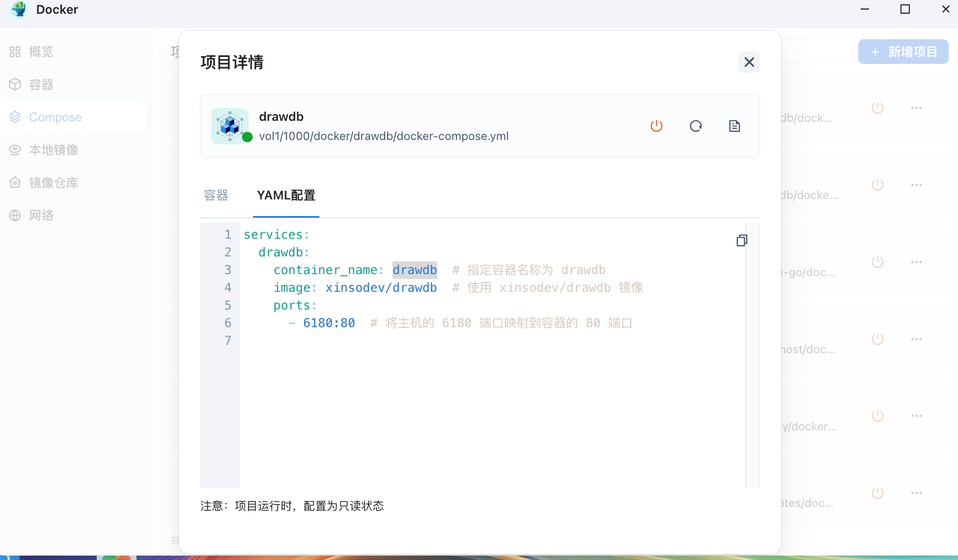Viewport: 958px width, 560px height.
Task: Open 网络 in the sidebar
Action: point(41,215)
